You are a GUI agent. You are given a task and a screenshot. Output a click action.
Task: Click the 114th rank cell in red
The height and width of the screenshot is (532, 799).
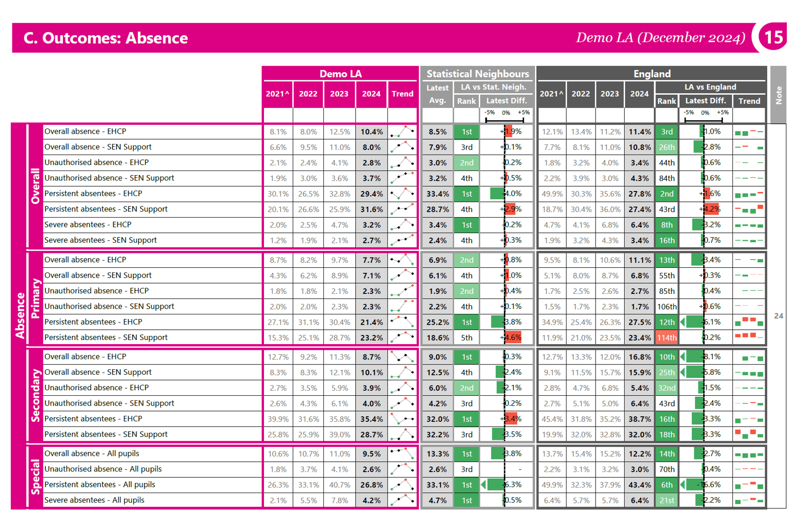(666, 337)
